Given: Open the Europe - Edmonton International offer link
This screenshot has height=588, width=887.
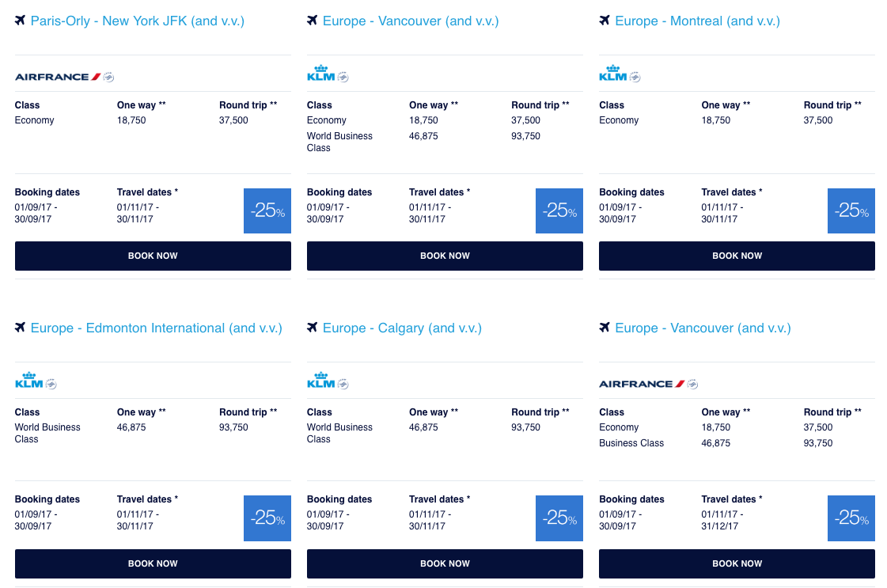Looking at the screenshot, I should click(x=156, y=328).
